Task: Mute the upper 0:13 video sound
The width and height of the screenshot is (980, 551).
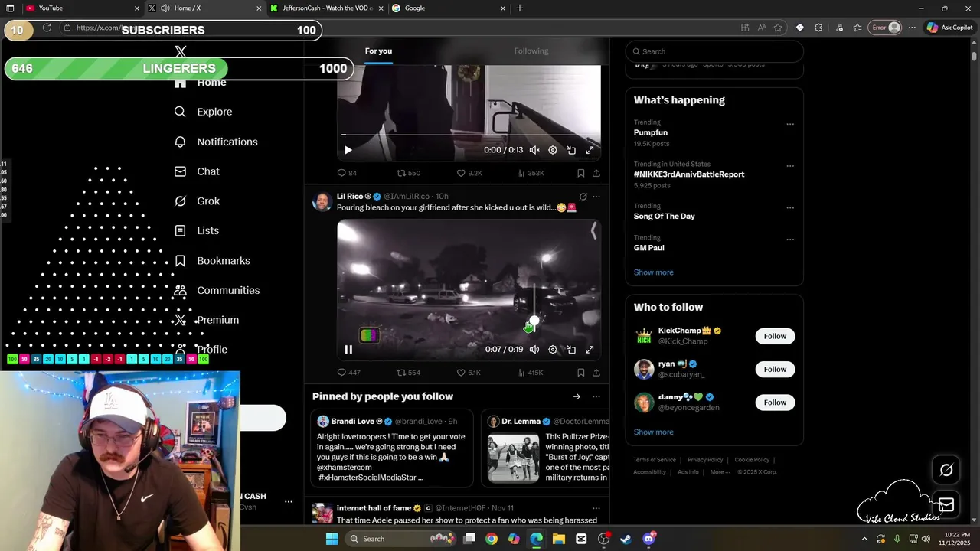Action: pyautogui.click(x=534, y=150)
